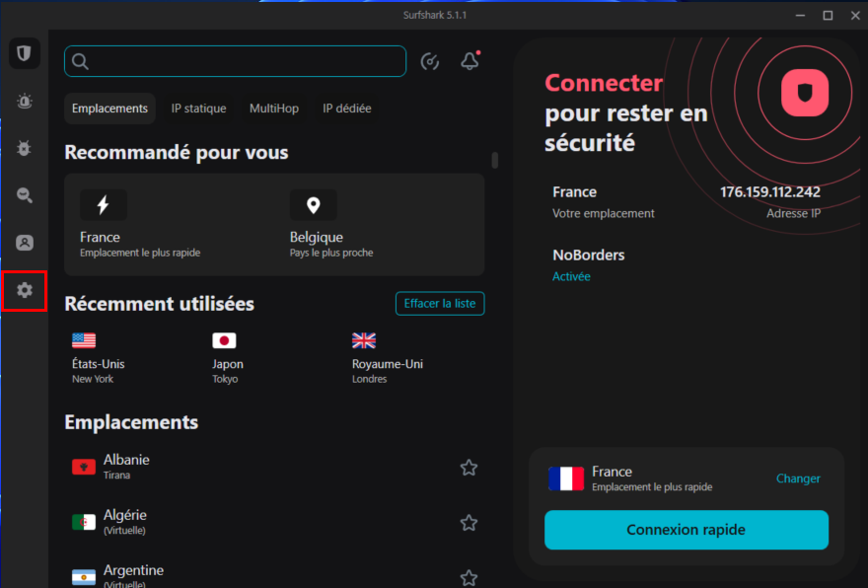Click the Albanie flag icon

click(x=84, y=468)
